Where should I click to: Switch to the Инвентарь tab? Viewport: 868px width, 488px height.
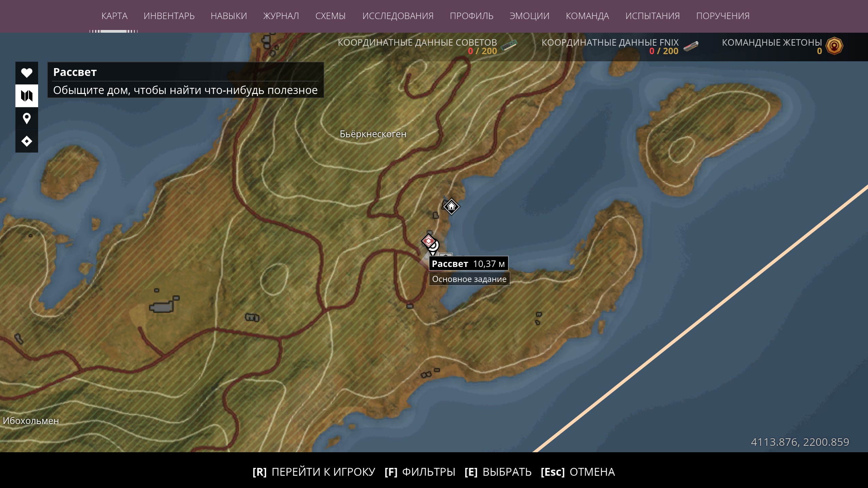click(x=169, y=16)
